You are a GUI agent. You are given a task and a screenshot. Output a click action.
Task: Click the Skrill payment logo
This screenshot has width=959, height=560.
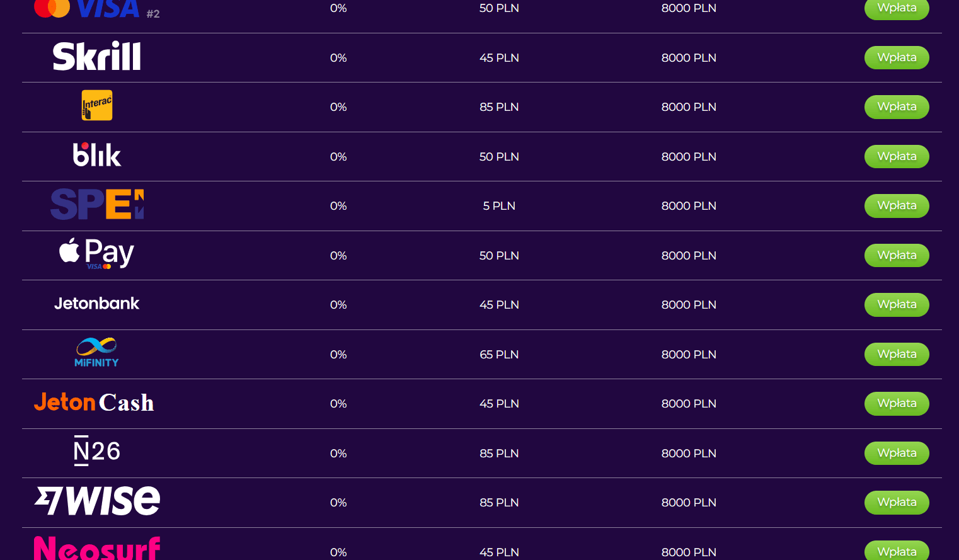pos(96,57)
